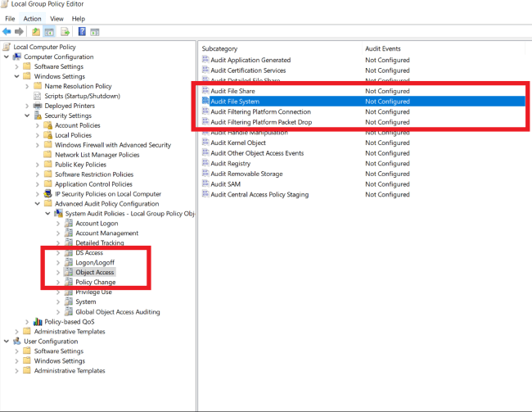Select Audit Central Access Policy Staging row

tap(363, 194)
